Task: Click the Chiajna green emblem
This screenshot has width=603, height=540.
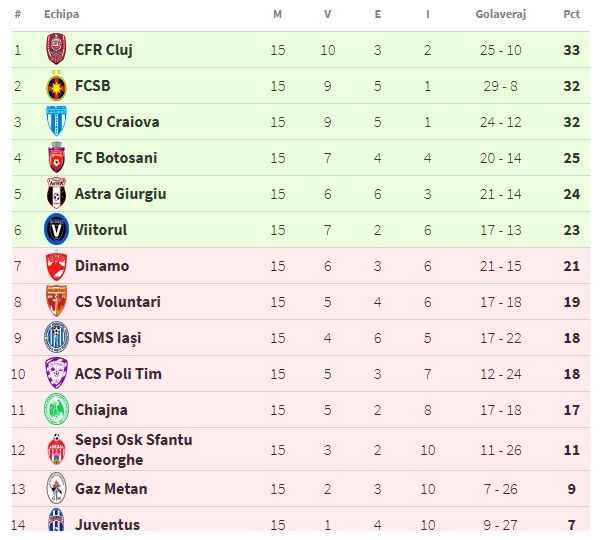Action: pyautogui.click(x=56, y=410)
